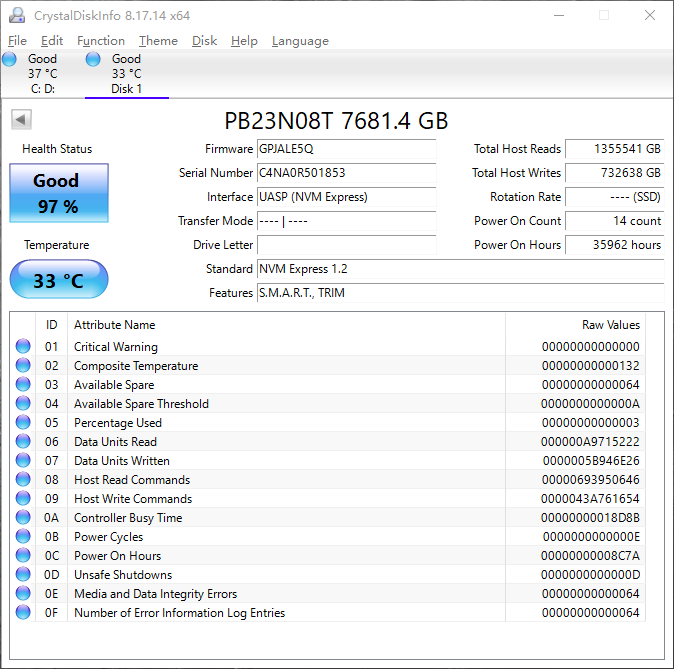
Task: Click status circle for Critical Warning row
Action: coord(23,346)
